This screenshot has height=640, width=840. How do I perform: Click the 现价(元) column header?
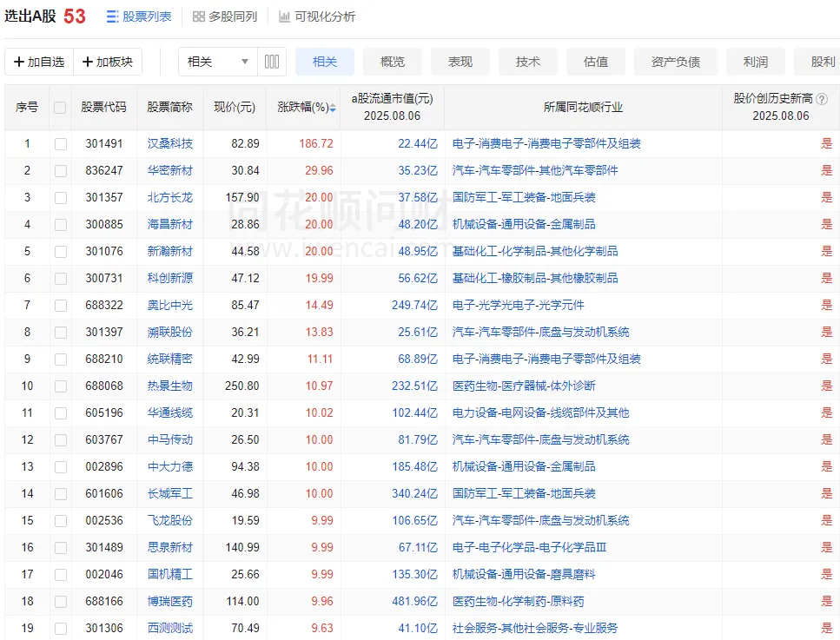[x=235, y=108]
